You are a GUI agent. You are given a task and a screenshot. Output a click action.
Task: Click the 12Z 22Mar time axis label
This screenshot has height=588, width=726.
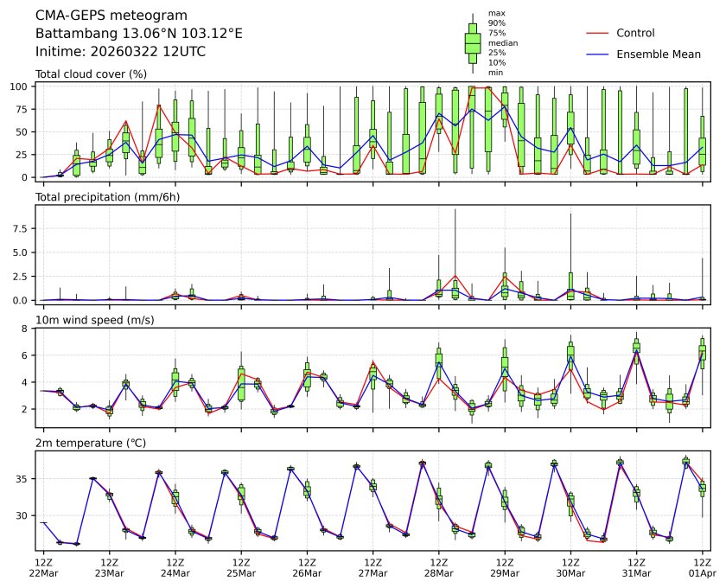(x=43, y=567)
